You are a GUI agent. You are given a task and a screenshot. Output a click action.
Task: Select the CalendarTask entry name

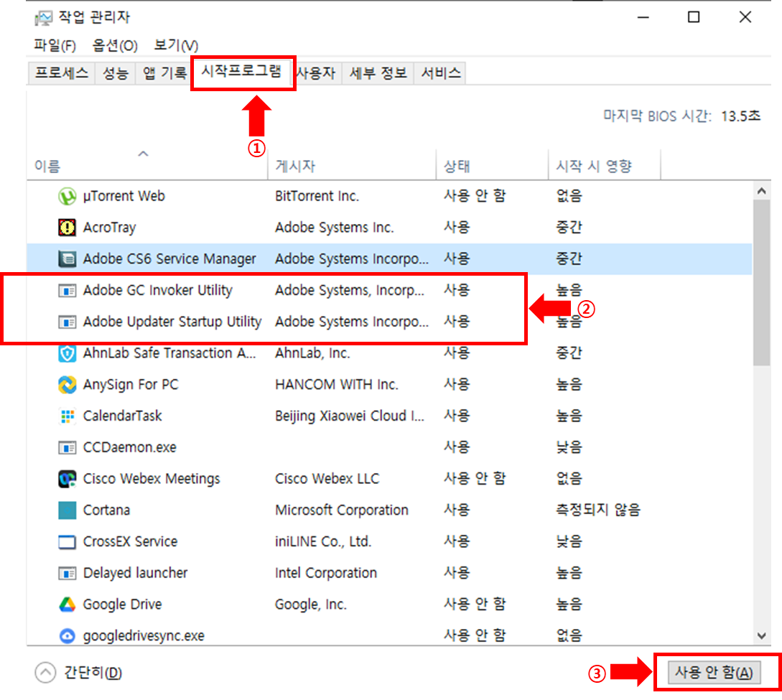click(122, 416)
